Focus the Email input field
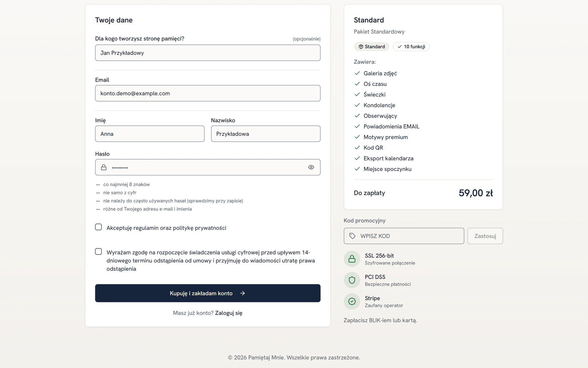Image resolution: width=588 pixels, height=368 pixels. [x=208, y=93]
